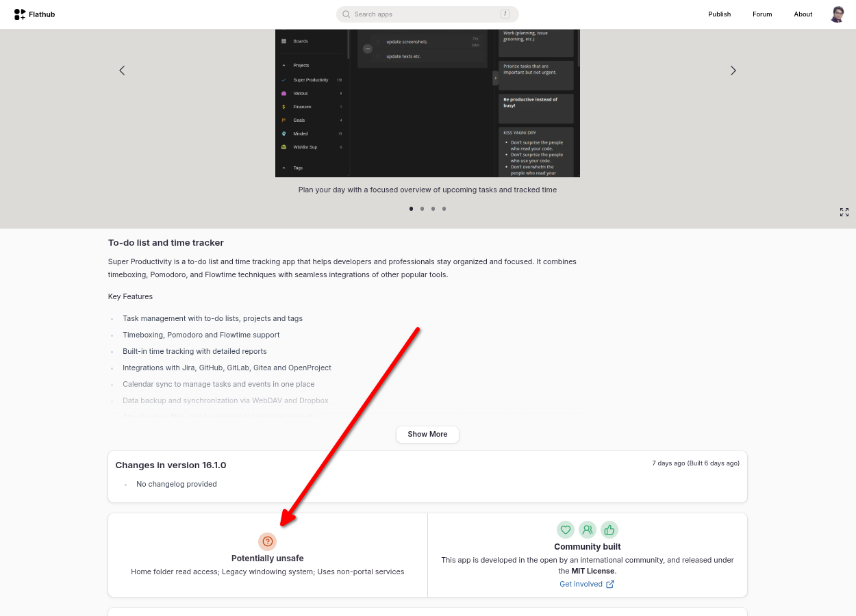Click 'Built-in time tracking with detailed reports' item
The height and width of the screenshot is (616, 856).
click(x=194, y=351)
